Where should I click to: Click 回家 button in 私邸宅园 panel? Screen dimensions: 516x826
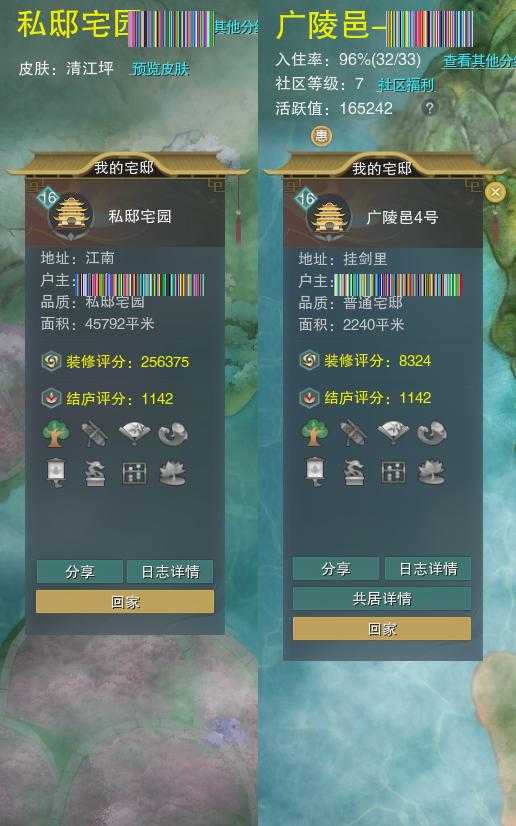pyautogui.click(x=125, y=602)
